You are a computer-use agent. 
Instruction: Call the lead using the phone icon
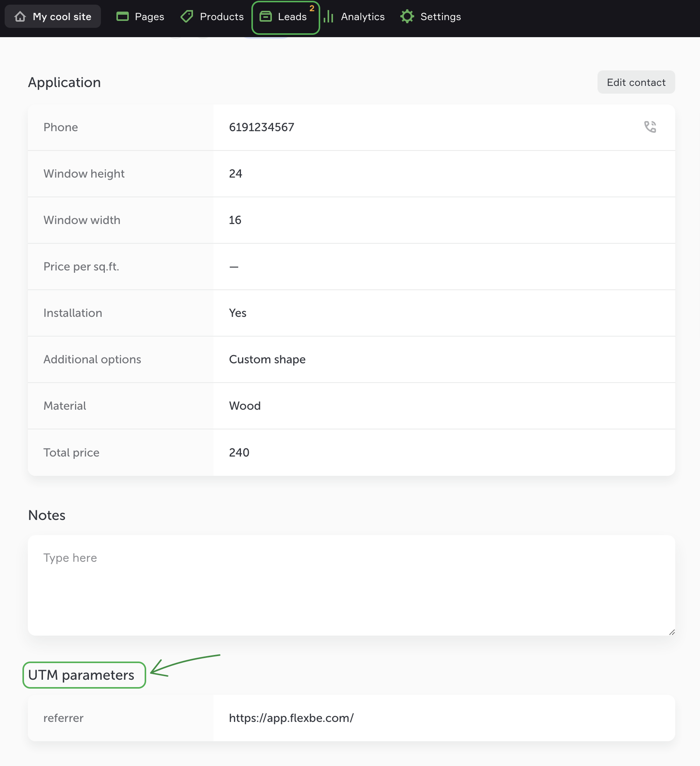(x=650, y=127)
